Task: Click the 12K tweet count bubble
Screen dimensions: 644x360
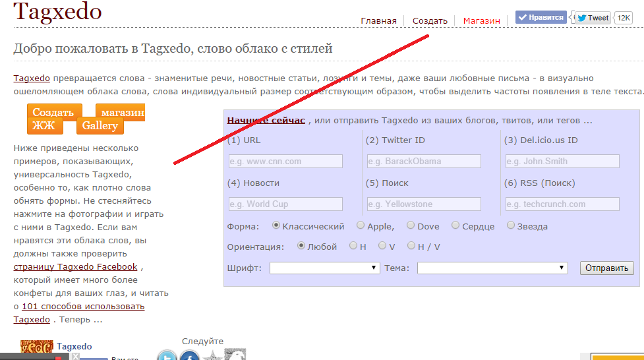Action: pos(624,18)
